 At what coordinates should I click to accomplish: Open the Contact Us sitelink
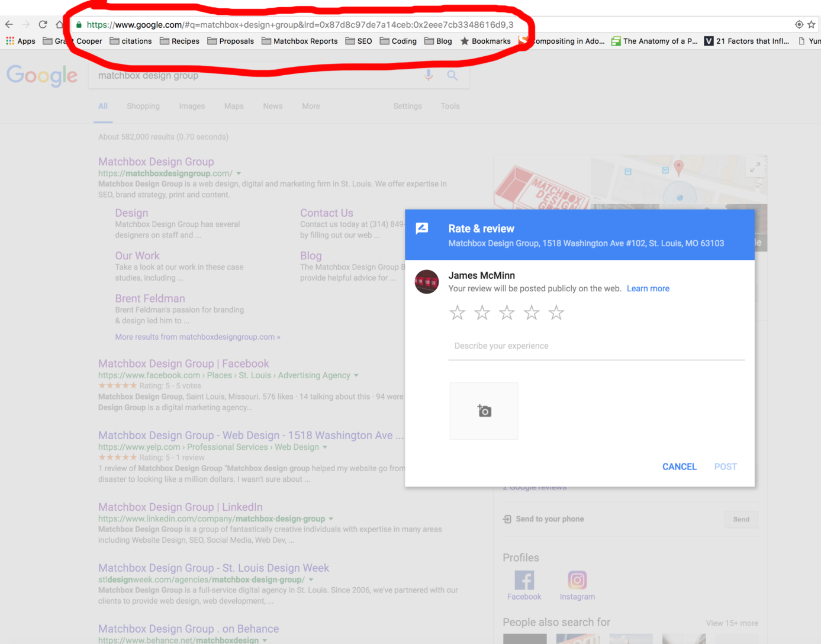327,213
